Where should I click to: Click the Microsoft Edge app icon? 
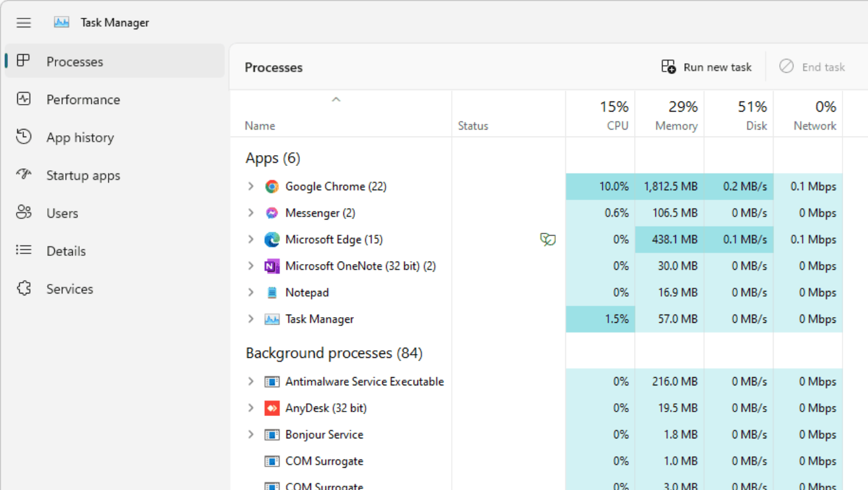point(272,239)
